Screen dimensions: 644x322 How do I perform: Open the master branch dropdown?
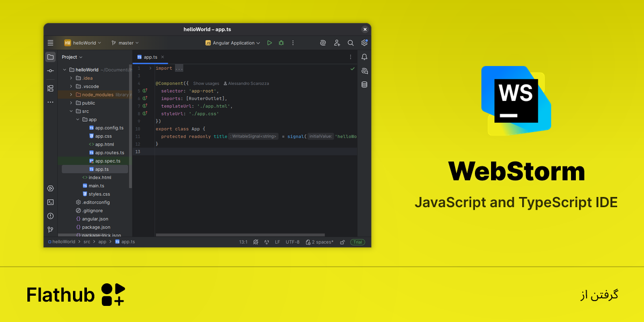tap(125, 43)
